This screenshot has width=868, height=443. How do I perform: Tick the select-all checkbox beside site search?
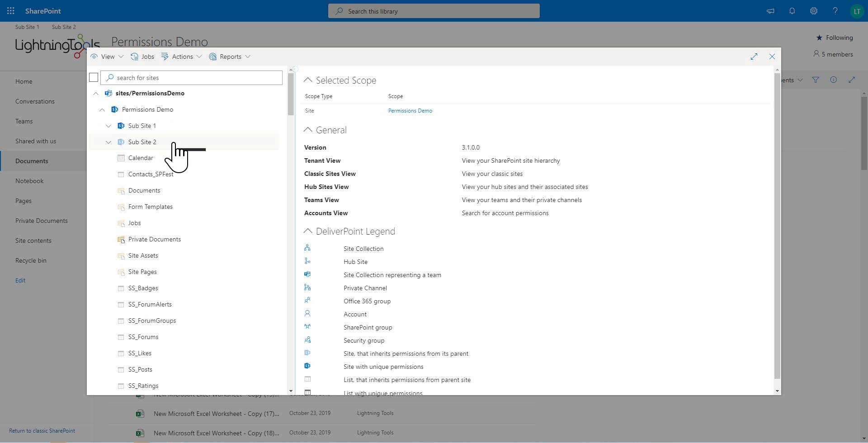pos(94,78)
